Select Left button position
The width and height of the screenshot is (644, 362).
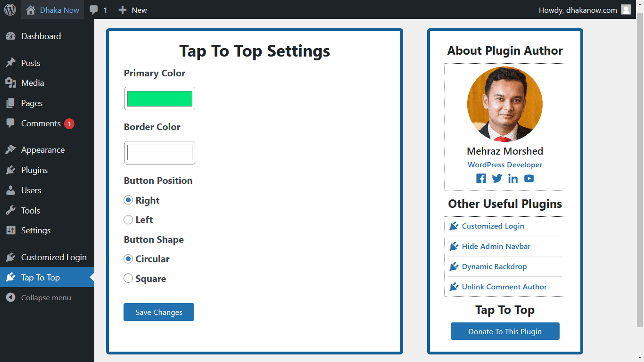(x=128, y=220)
